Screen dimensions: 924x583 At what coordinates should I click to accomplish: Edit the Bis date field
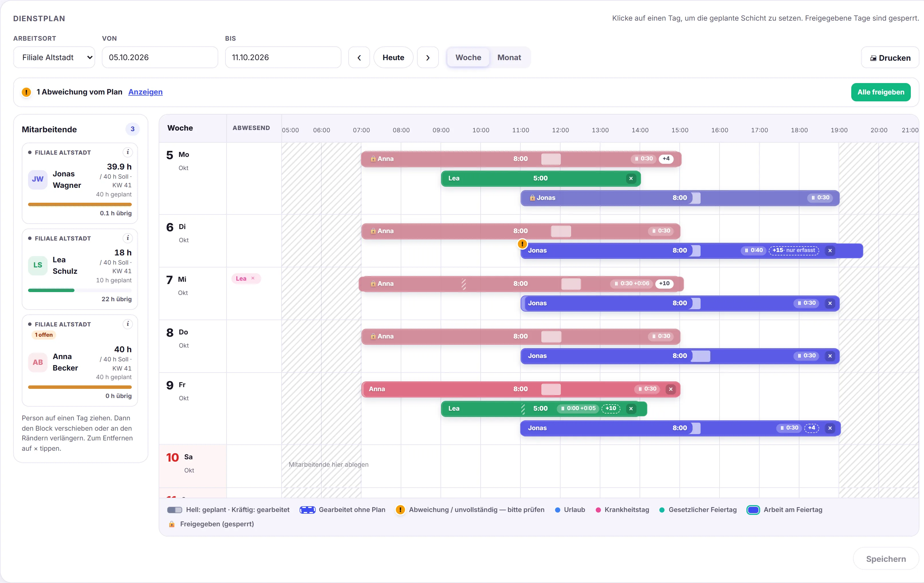(283, 58)
